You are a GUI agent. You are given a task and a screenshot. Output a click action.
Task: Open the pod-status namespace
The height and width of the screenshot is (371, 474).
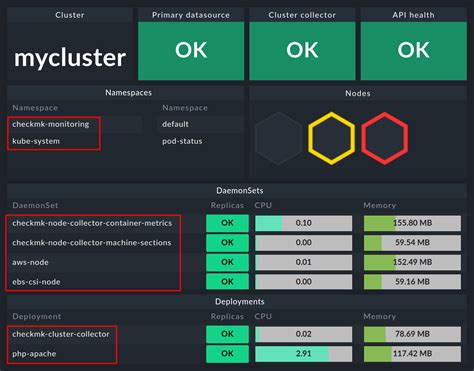[182, 141]
